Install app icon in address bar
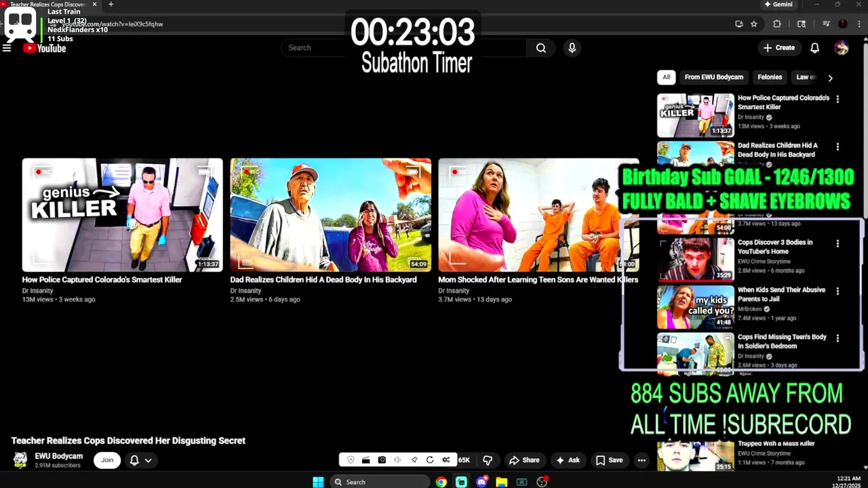 click(x=738, y=24)
